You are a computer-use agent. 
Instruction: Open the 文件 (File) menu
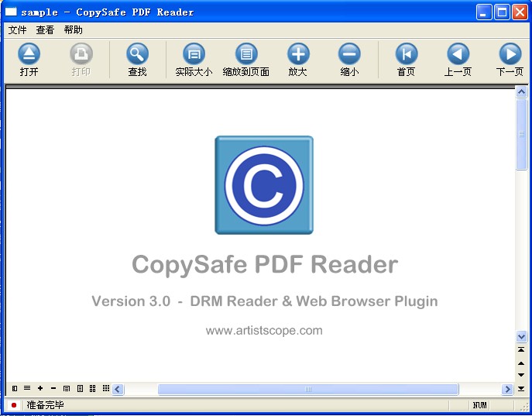pyautogui.click(x=17, y=30)
